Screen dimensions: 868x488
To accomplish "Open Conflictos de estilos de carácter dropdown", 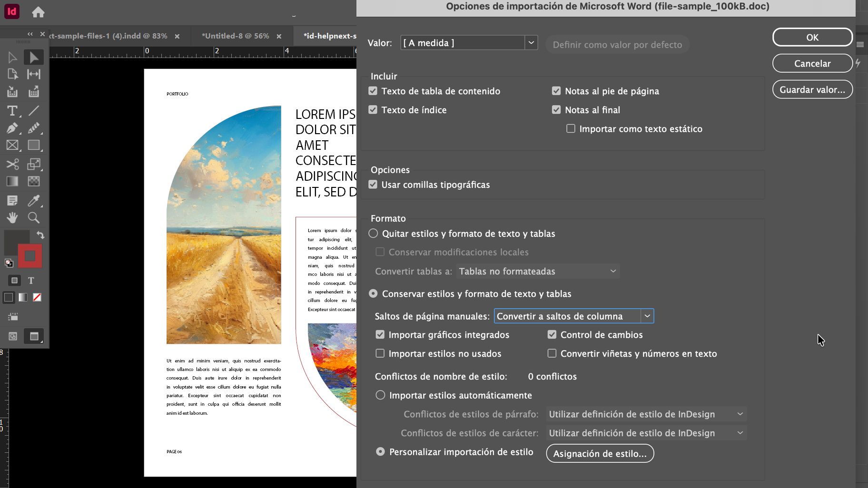I will point(646,433).
